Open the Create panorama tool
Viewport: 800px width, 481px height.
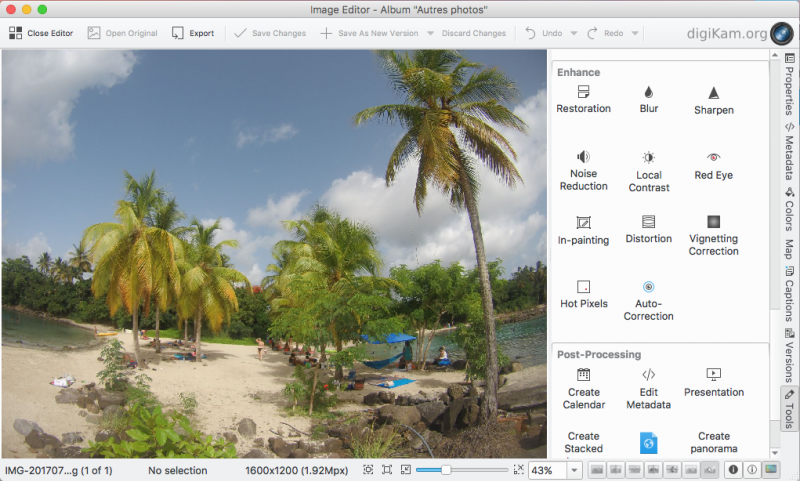[714, 442]
